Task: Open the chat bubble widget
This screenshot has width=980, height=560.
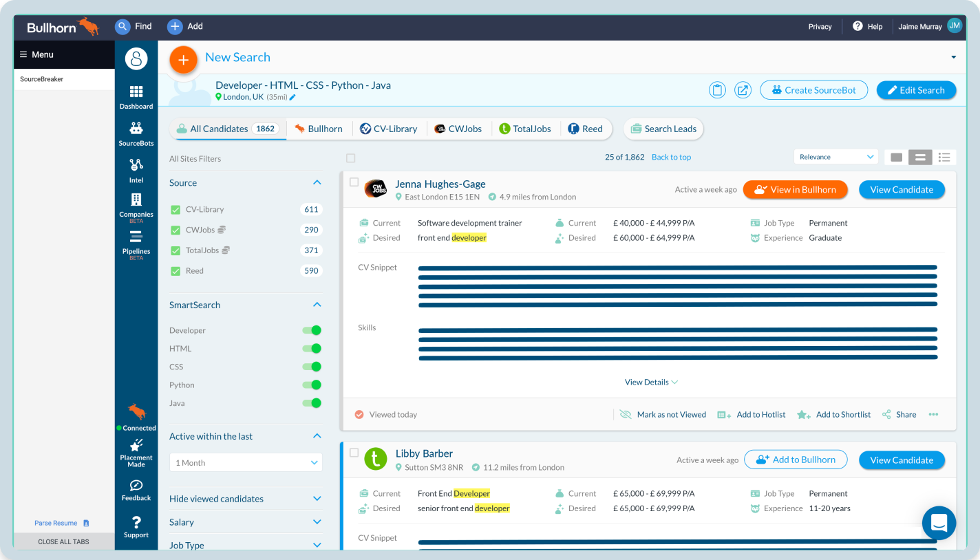Action: click(939, 523)
